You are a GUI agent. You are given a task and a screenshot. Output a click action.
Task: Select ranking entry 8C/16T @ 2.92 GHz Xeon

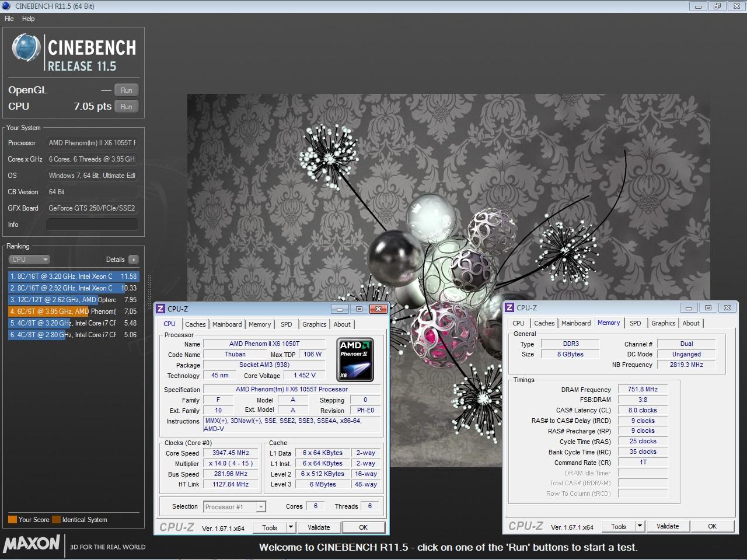(x=74, y=288)
